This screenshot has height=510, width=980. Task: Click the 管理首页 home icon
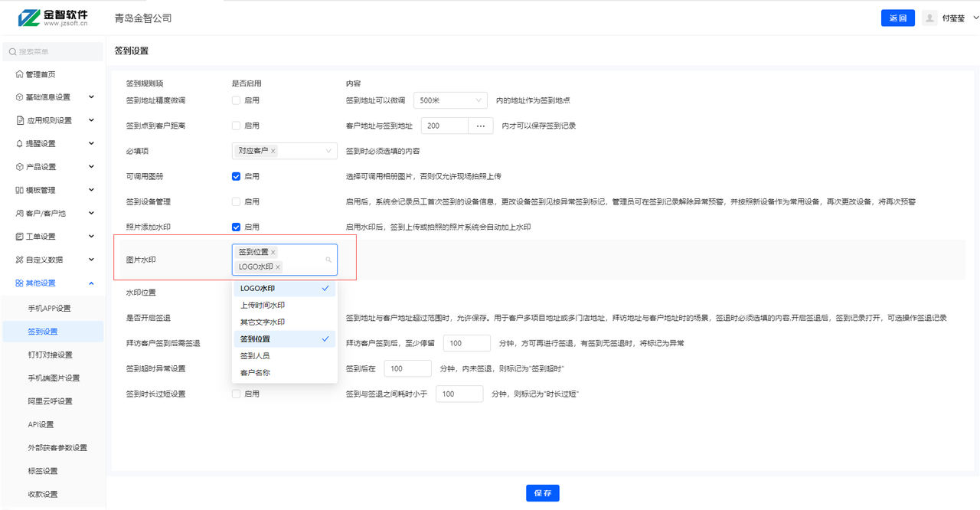point(20,74)
